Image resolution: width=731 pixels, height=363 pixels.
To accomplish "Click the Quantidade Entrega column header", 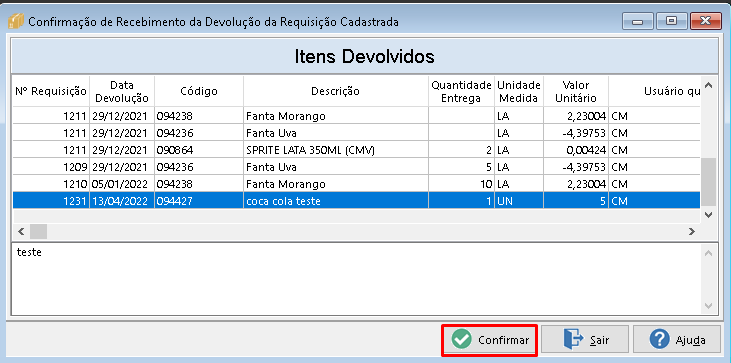I will coord(461,91).
